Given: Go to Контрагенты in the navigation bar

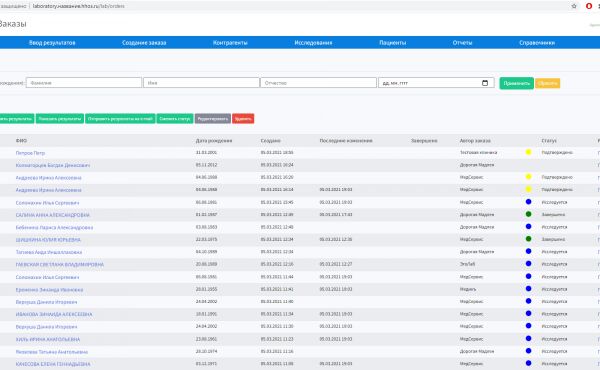Looking at the screenshot, I should pyautogui.click(x=230, y=42).
